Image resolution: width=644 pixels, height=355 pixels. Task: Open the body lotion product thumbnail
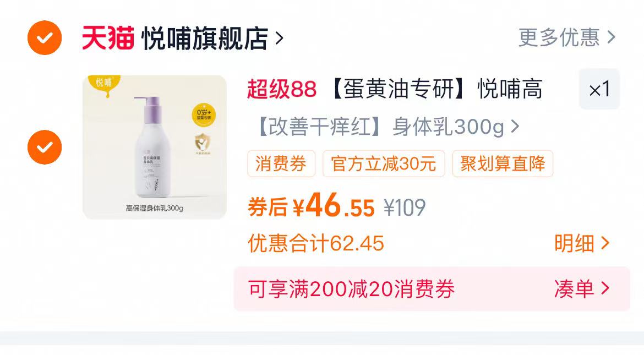155,147
